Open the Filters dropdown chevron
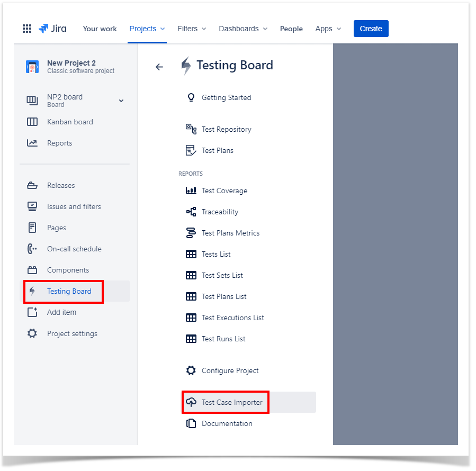 (x=204, y=29)
